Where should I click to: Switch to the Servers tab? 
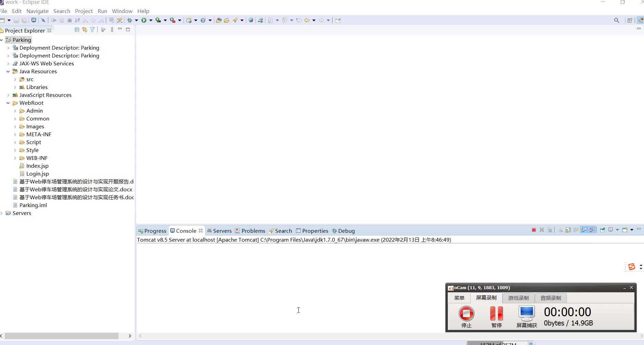coord(219,231)
